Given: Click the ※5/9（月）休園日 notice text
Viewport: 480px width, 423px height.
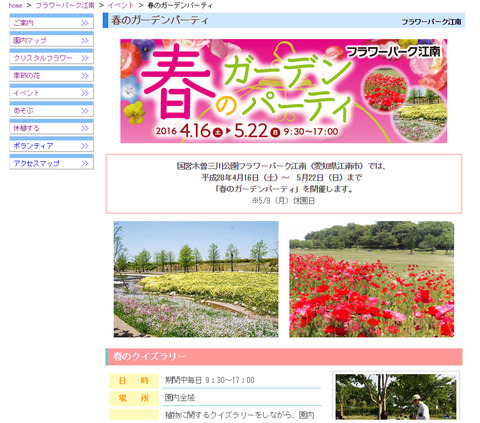Looking at the screenshot, I should (283, 201).
